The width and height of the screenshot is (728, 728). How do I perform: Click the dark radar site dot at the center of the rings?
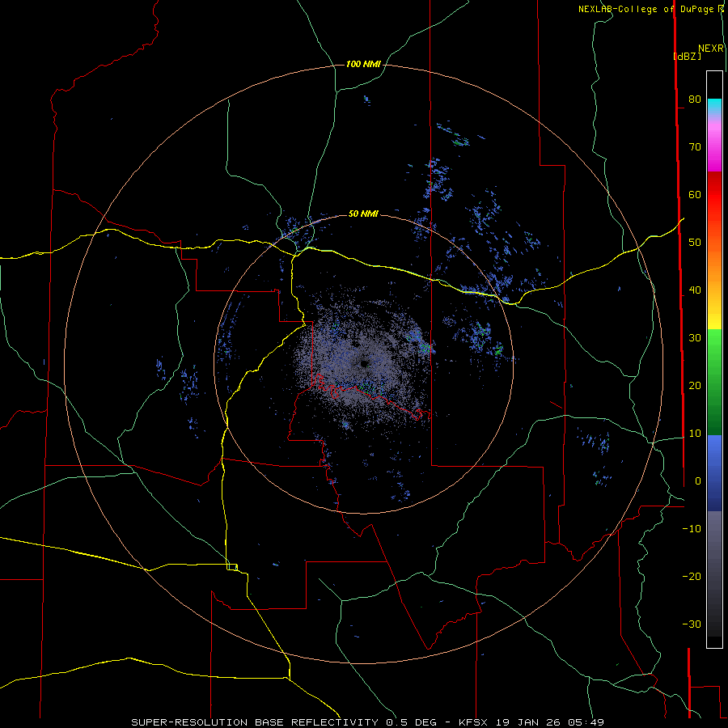coord(364,363)
